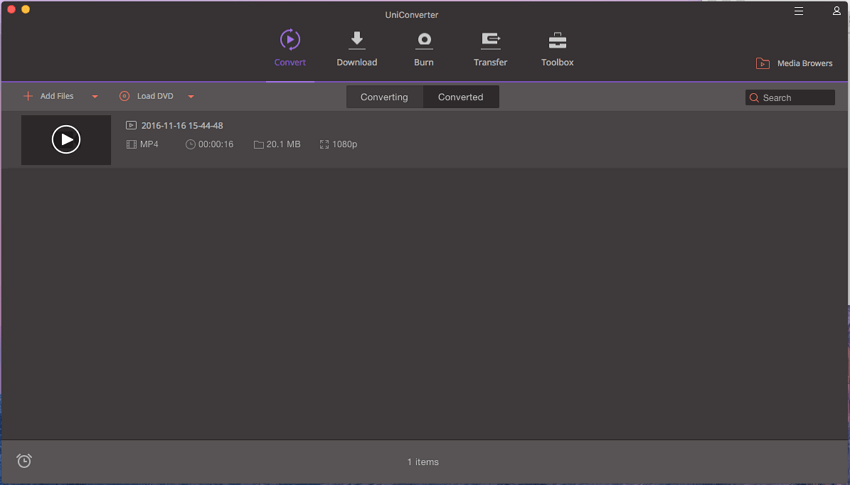Open the hamburger menu icon
The image size is (850, 485).
799,11
